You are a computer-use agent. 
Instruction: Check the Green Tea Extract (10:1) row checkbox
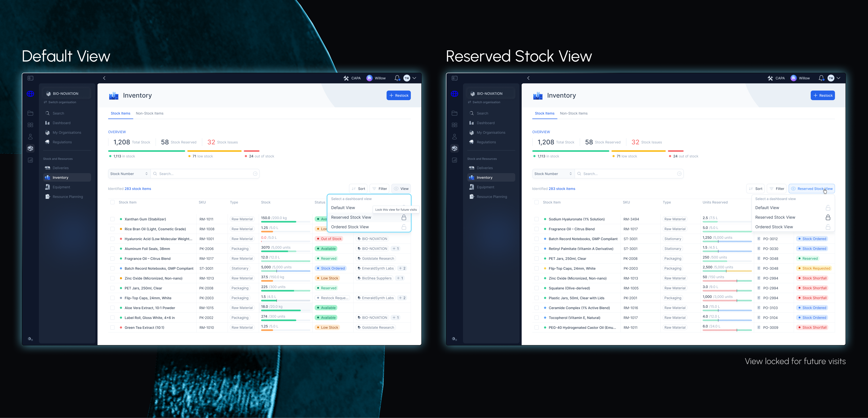point(113,328)
